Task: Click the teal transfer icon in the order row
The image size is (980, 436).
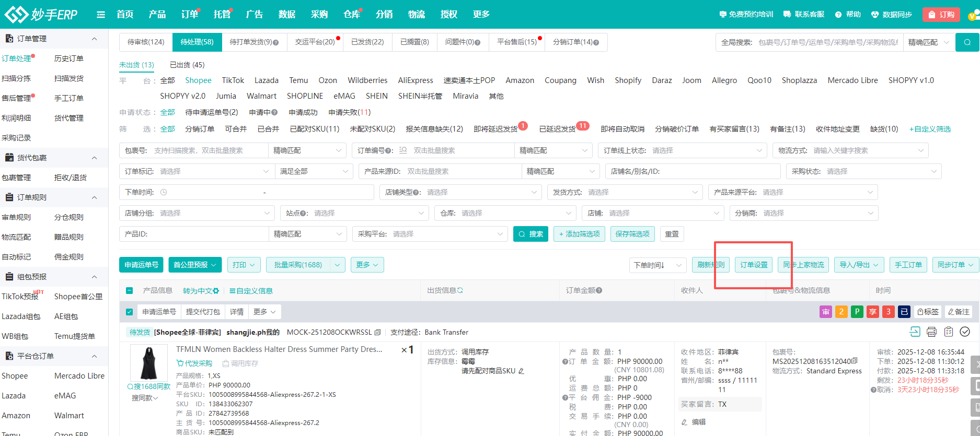Action: 915,332
